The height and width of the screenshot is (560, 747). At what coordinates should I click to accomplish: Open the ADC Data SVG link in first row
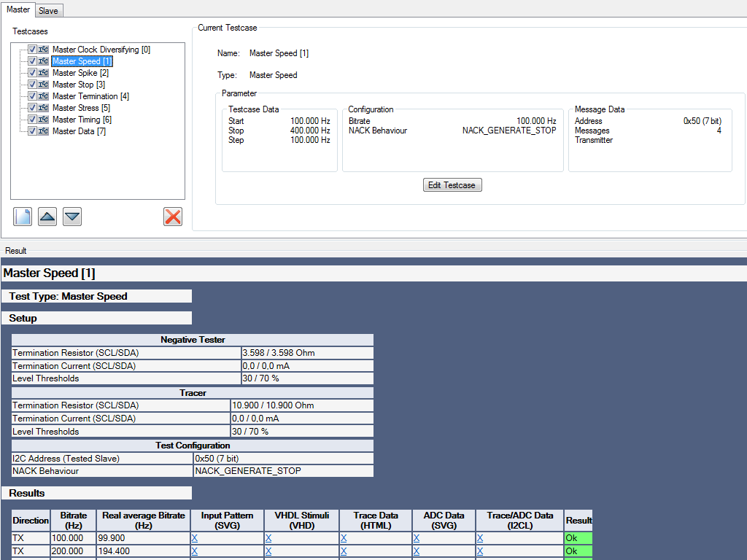[x=416, y=537]
